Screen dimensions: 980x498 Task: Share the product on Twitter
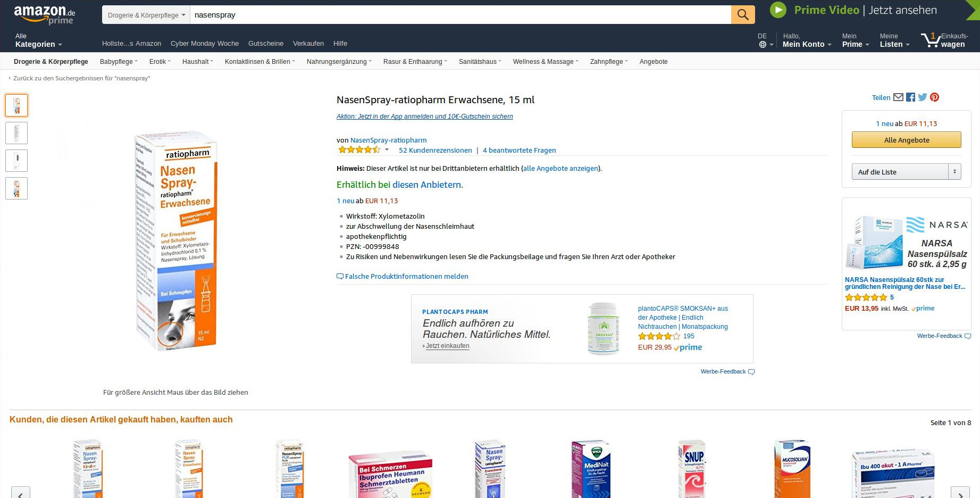[x=923, y=97]
